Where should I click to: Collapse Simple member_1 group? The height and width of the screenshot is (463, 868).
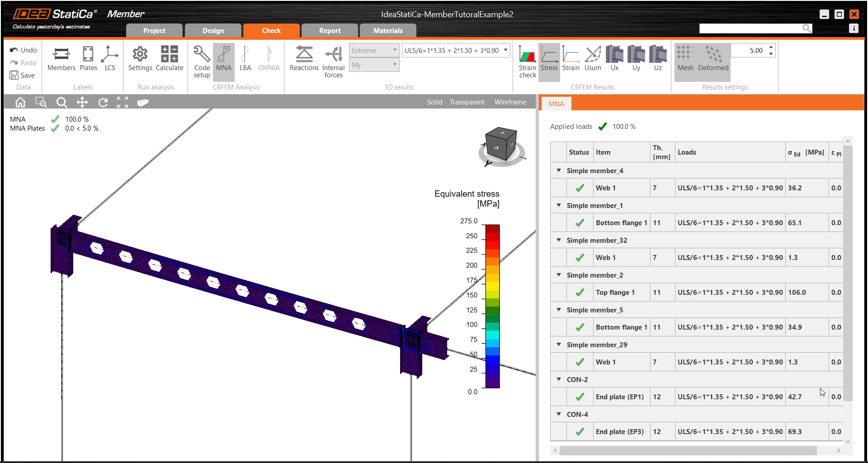click(559, 205)
